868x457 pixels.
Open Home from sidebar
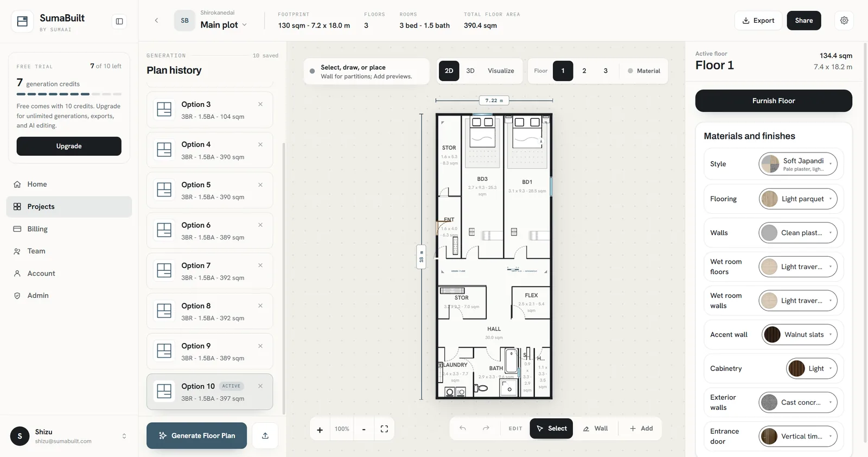pyautogui.click(x=69, y=184)
